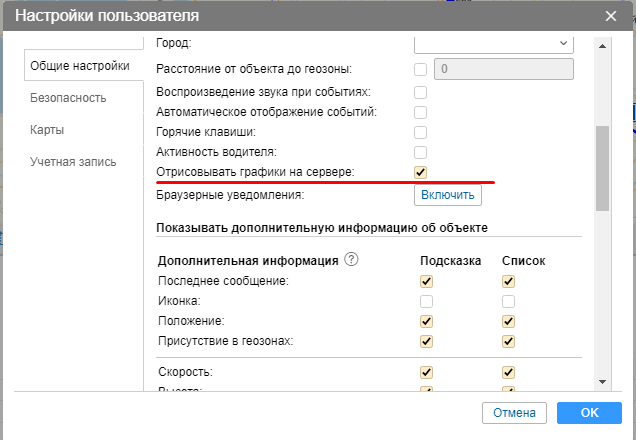636x440 pixels.
Task: Click the geofence distance input field
Action: click(503, 69)
